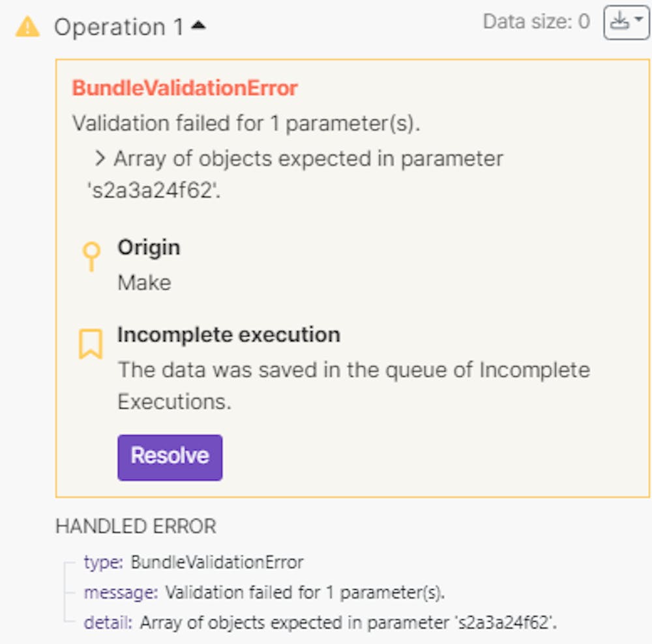Click the red BundleValidationError title
Viewport: 652px width, 644px height.
(x=185, y=88)
